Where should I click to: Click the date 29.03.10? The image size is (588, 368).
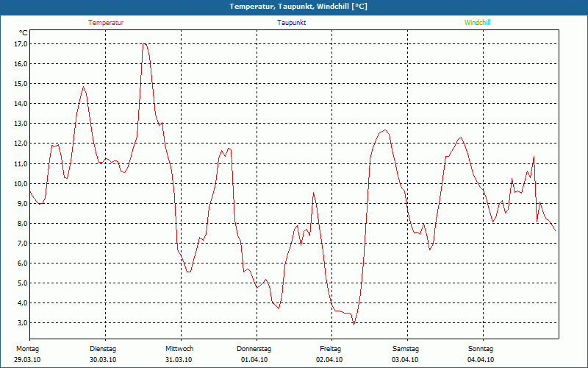[27, 360]
